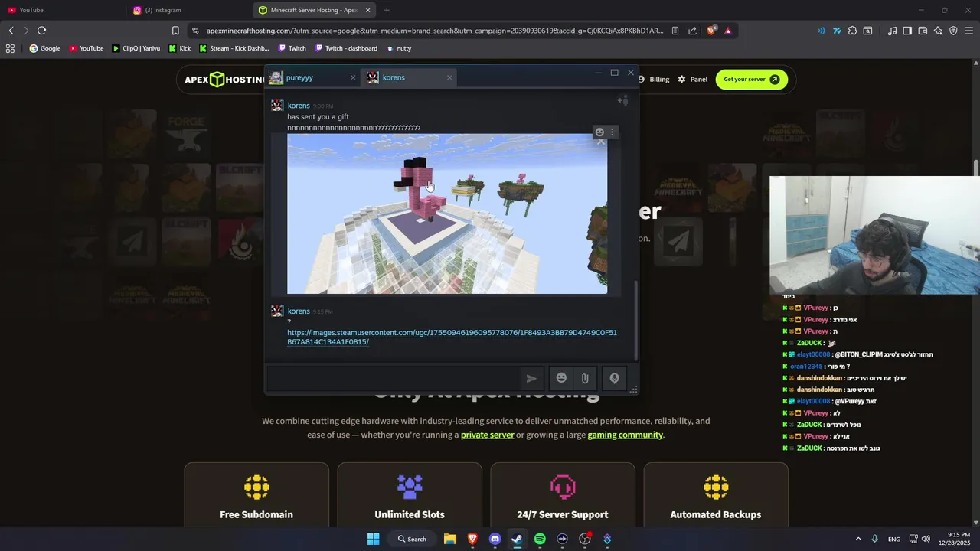Screen dimensions: 980x551
Task: Switch the ENG input language
Action: (893, 539)
